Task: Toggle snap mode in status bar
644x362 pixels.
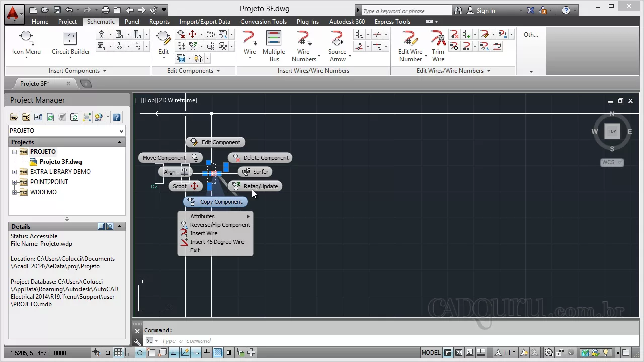Action: click(107, 352)
